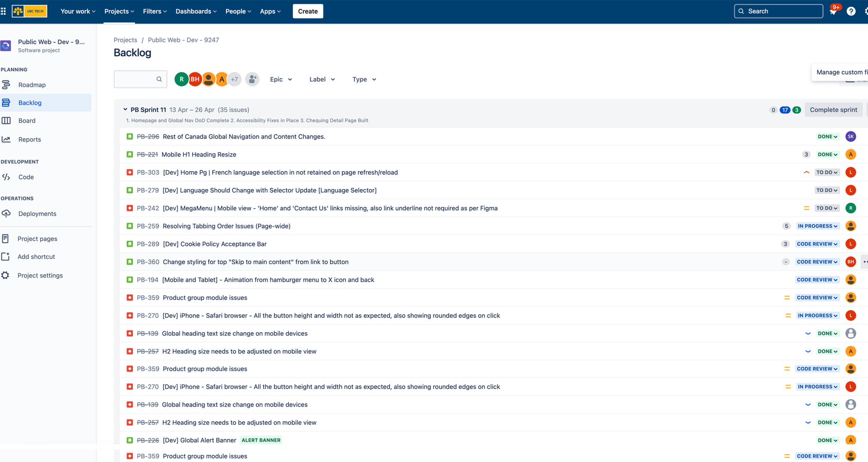Collapse the PB Sprint 11 section

click(125, 110)
